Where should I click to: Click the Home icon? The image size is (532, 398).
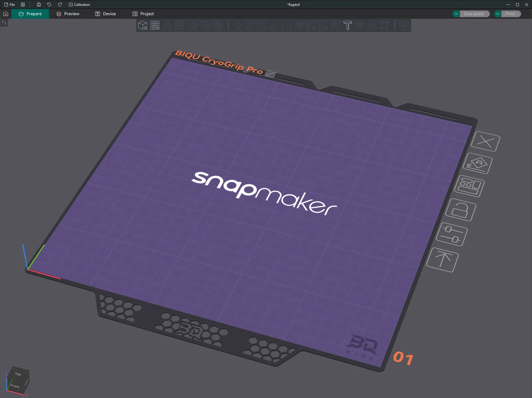click(6, 14)
